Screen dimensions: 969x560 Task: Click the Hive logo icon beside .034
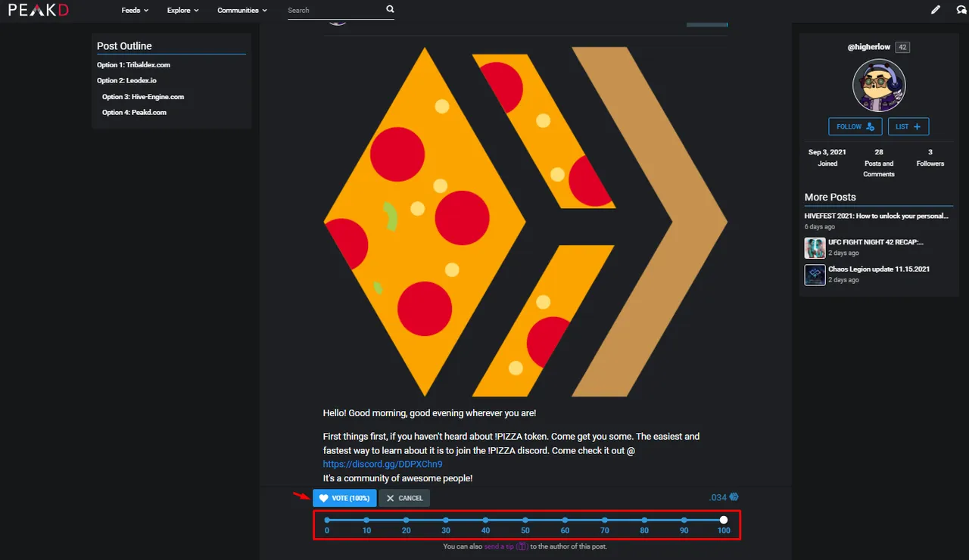[734, 497]
